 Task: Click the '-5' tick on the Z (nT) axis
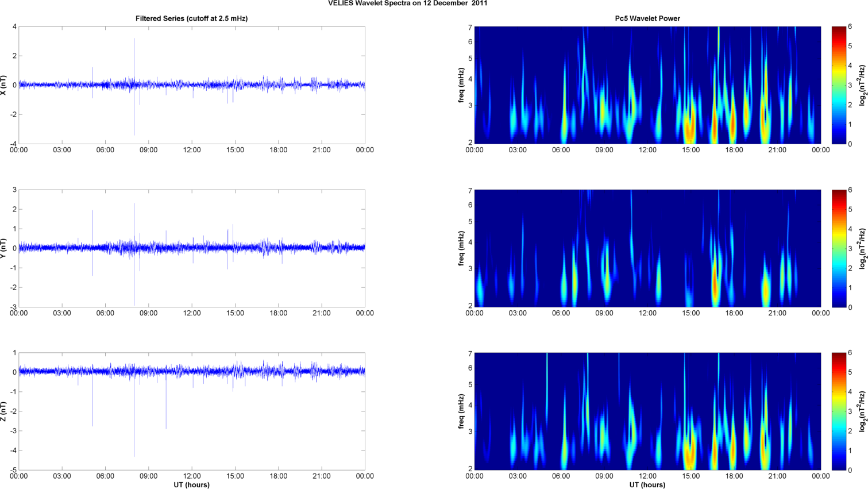[x=13, y=470]
